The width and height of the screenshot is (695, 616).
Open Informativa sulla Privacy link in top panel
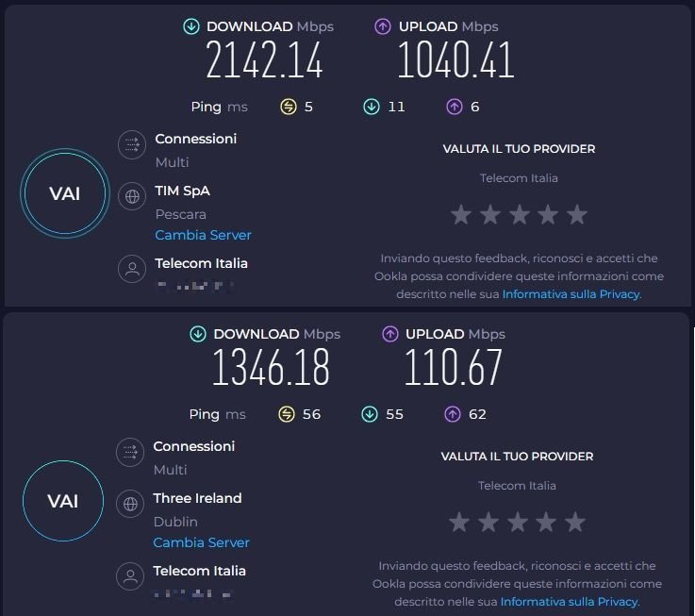click(571, 294)
